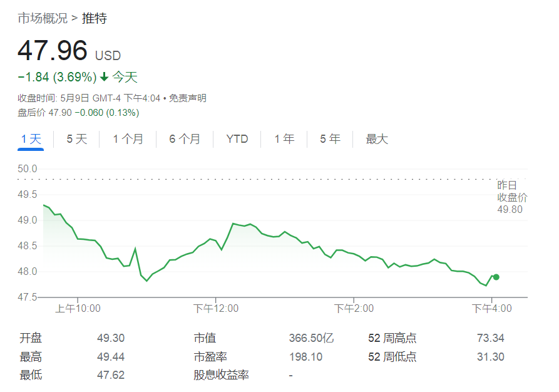Click the 盘后价 47.90 after-hours line

click(78, 113)
